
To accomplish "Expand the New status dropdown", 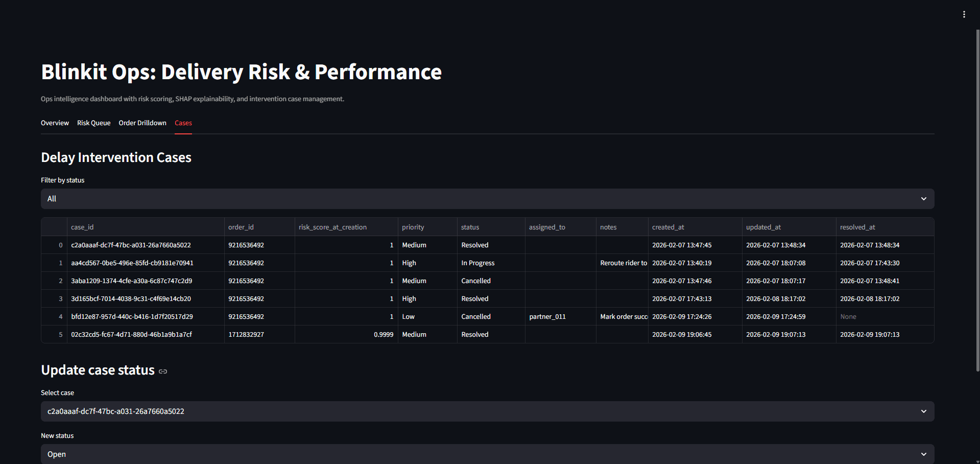I will pos(487,454).
